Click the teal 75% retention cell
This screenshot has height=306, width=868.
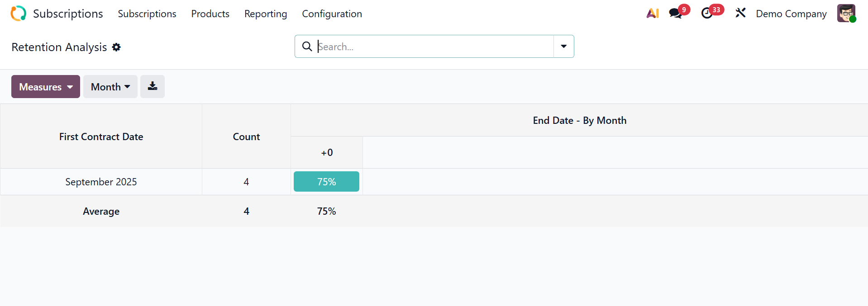(x=326, y=182)
